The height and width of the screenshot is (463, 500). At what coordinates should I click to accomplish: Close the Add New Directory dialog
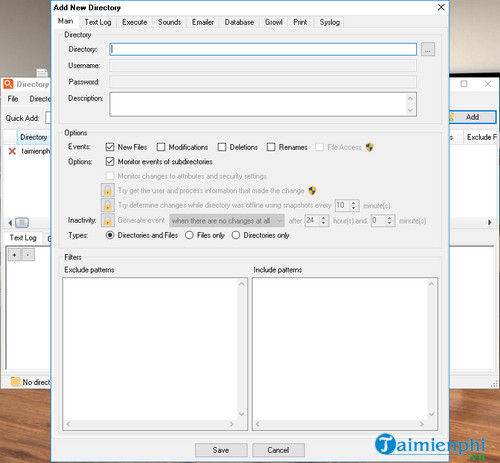(441, 7)
